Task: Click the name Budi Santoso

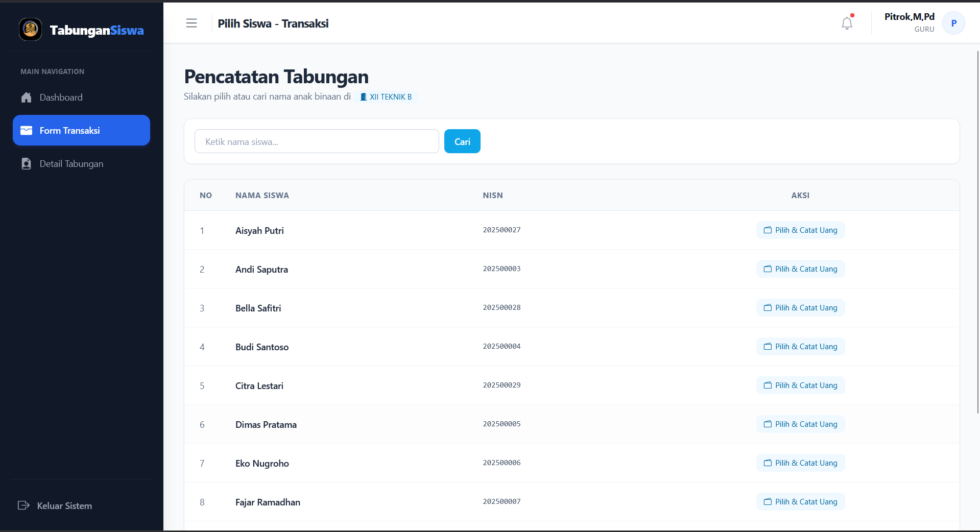Action: [262, 347]
